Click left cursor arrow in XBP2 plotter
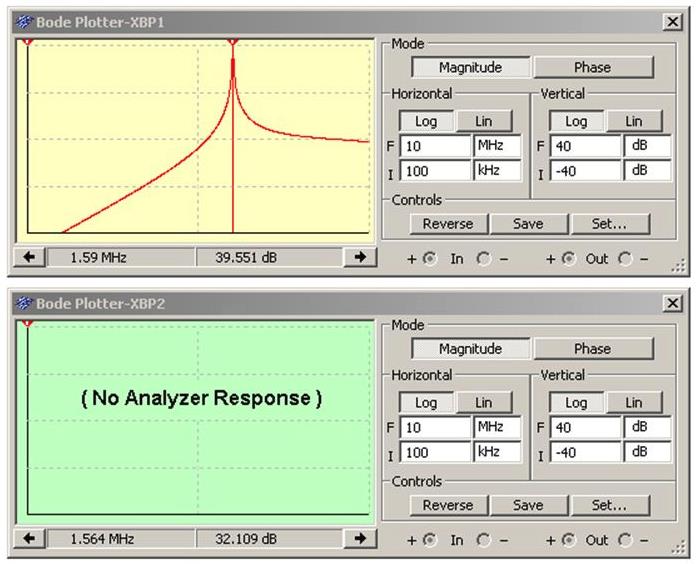 [x=29, y=539]
